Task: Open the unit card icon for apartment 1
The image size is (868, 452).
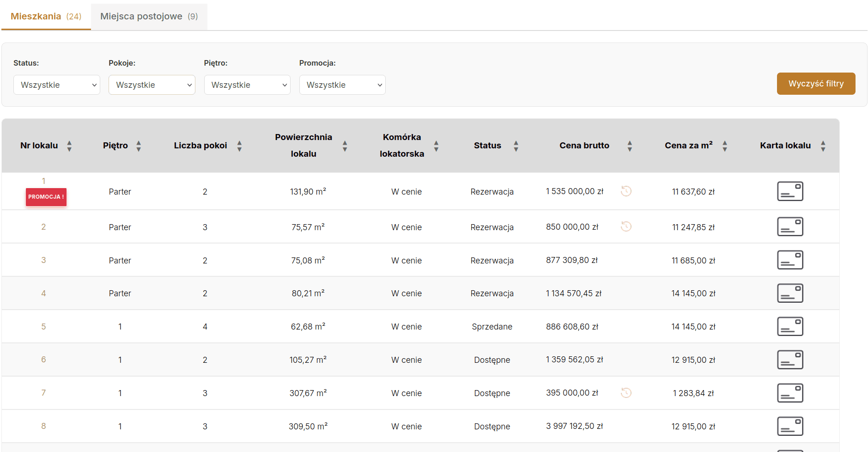Action: point(789,191)
